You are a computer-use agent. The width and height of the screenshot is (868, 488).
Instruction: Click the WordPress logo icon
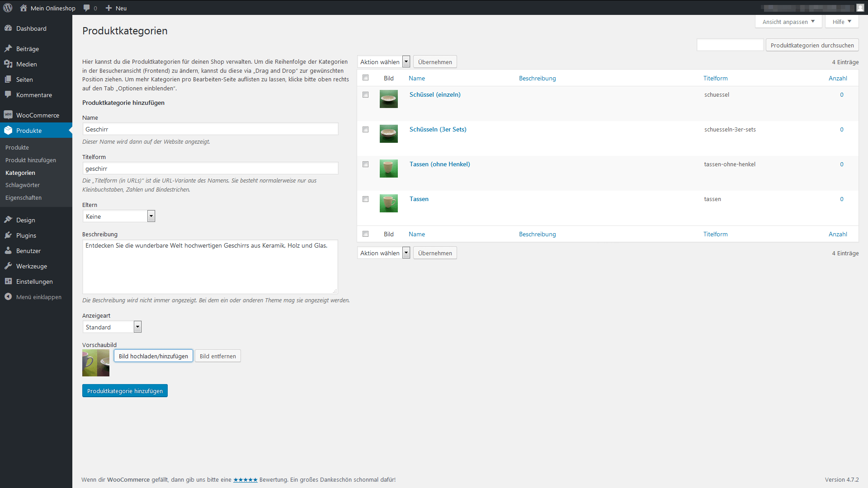pyautogui.click(x=8, y=8)
